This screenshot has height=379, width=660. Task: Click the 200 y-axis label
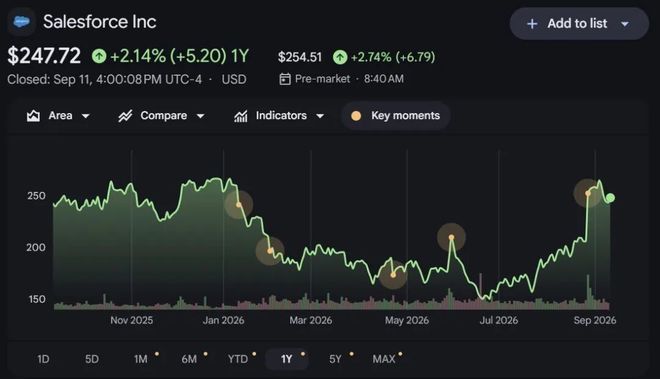(x=36, y=248)
